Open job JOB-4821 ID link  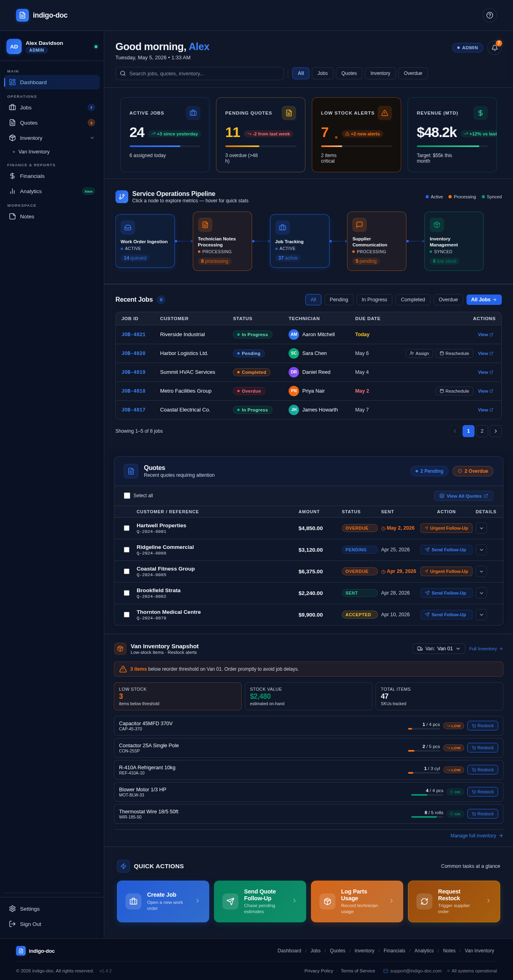click(x=133, y=335)
